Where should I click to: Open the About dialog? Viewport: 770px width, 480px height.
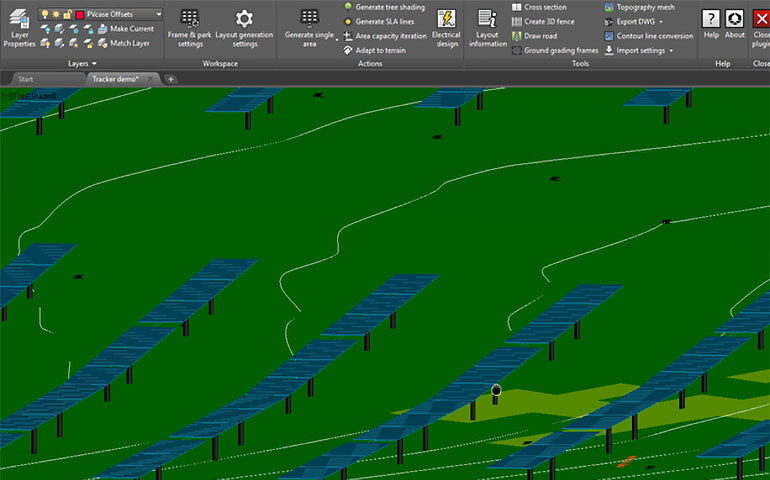point(735,24)
